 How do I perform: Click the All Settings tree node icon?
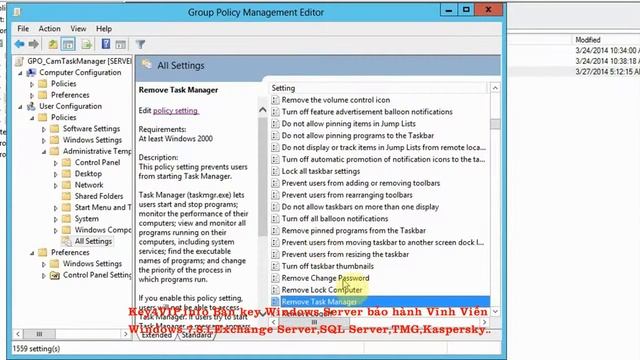pos(67,241)
